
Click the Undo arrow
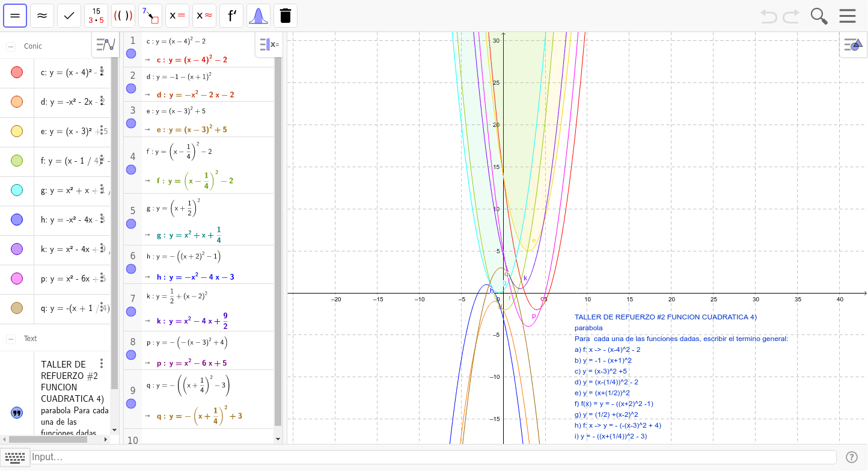(769, 16)
